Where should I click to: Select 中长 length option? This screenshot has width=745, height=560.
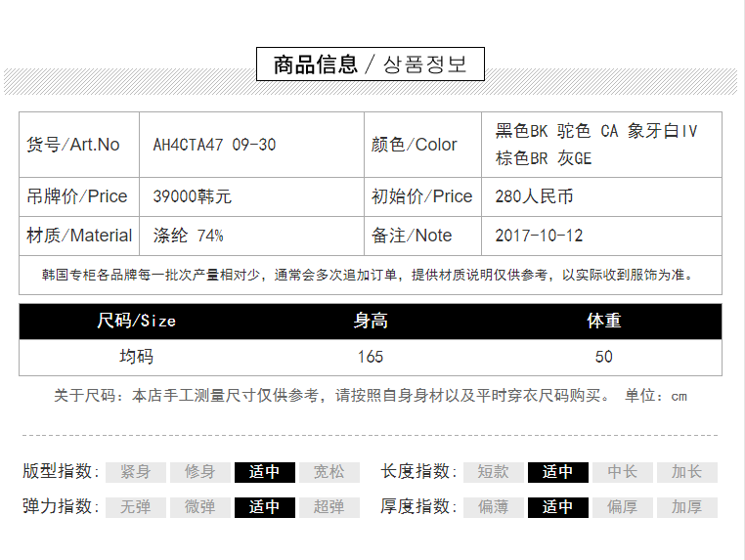click(x=623, y=472)
